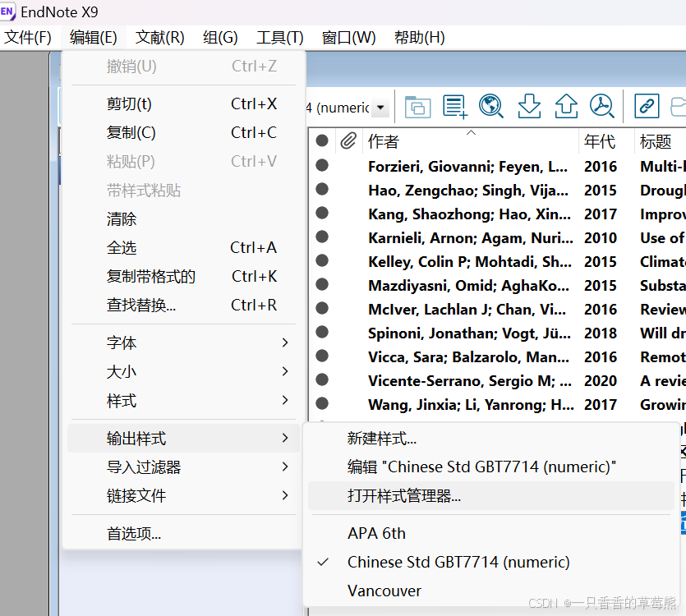Choose 编辑 "Chinese Std GBT7714 (numeric)"
Screen dimensions: 686x616
point(490,467)
